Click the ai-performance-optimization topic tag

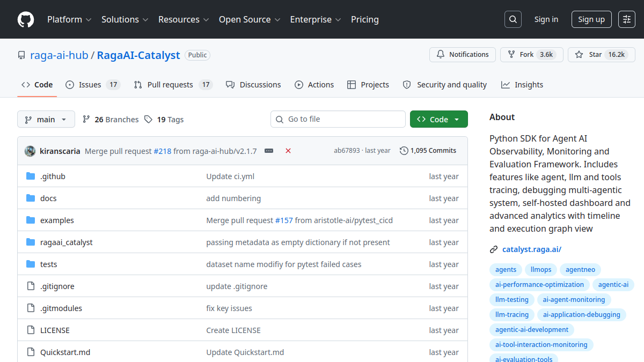(x=539, y=285)
